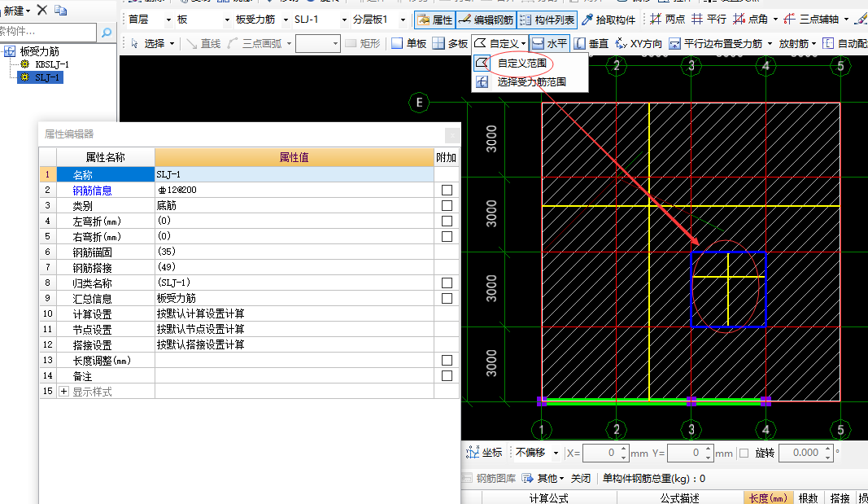The image size is (868, 504).
Task: Tick the 钢筋信息 附加 checkbox
Action: tap(447, 190)
